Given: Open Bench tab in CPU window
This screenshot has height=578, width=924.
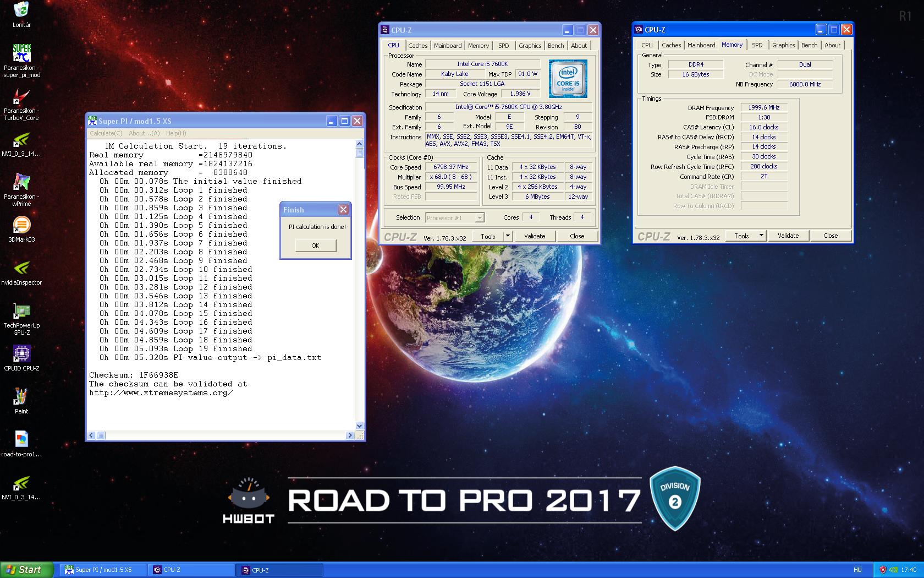Looking at the screenshot, I should coord(556,46).
